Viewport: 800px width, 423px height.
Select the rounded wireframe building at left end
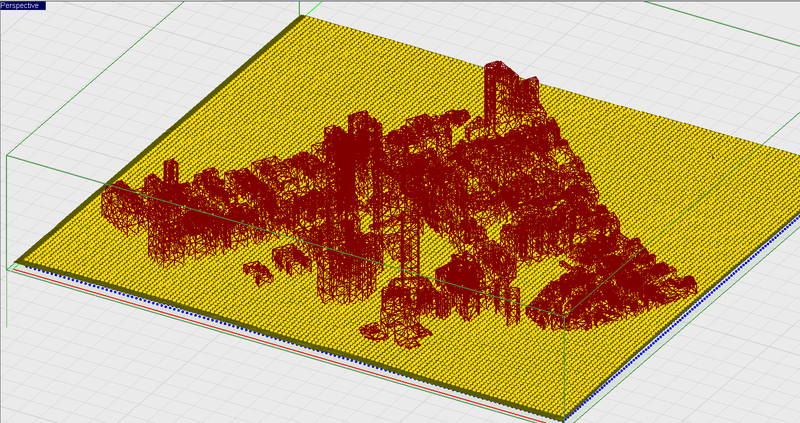[118, 209]
